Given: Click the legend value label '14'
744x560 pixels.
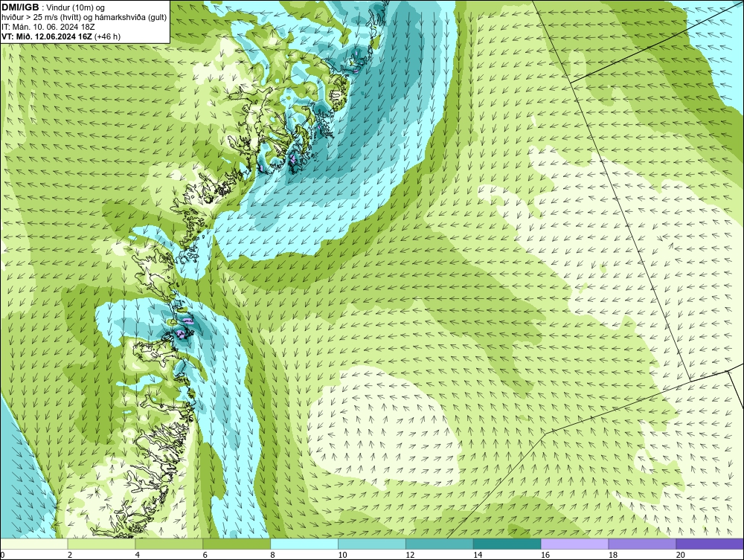Looking at the screenshot, I should pyautogui.click(x=478, y=555).
